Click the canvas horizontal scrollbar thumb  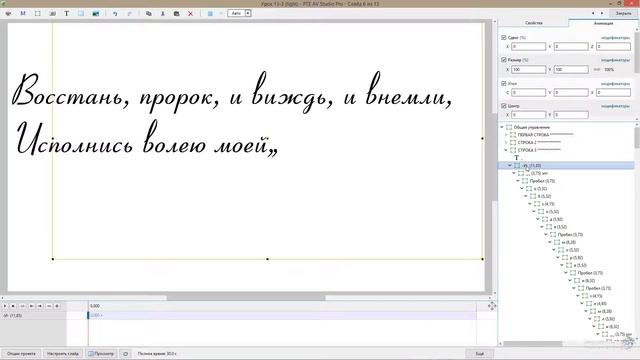(x=246, y=298)
